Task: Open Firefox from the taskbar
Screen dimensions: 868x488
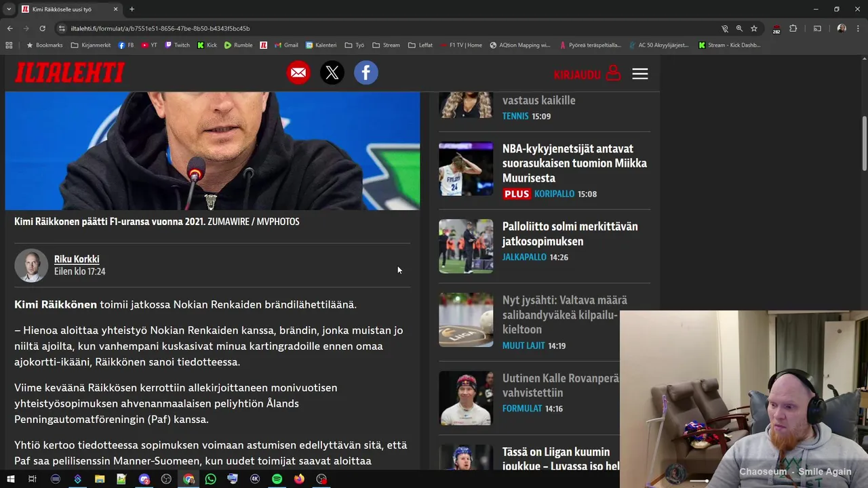Action: coord(299,479)
